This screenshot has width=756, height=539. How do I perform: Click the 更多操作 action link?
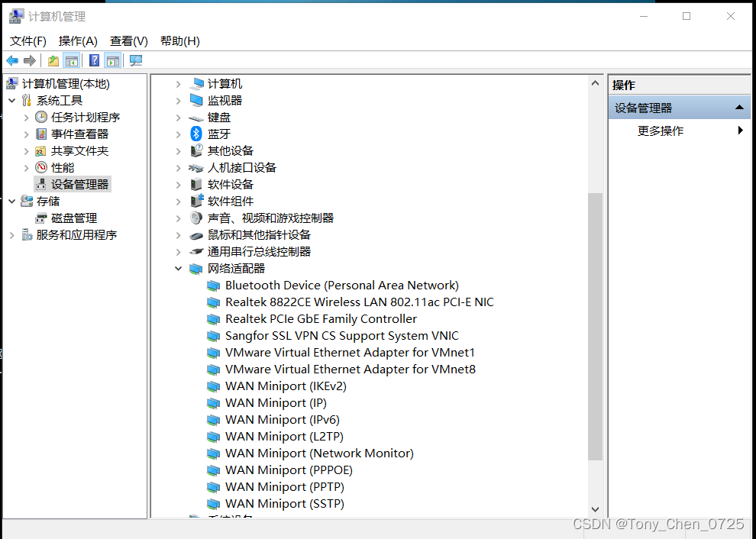tap(660, 131)
